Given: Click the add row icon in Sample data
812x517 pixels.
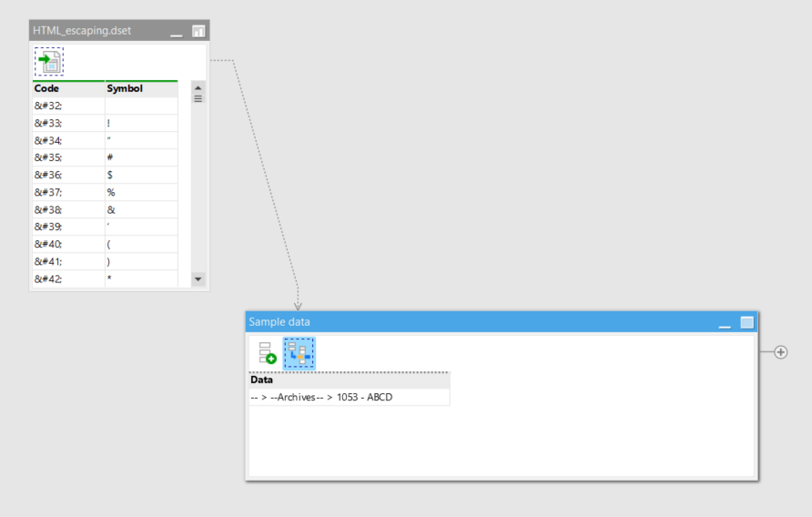Looking at the screenshot, I should coord(268,353).
